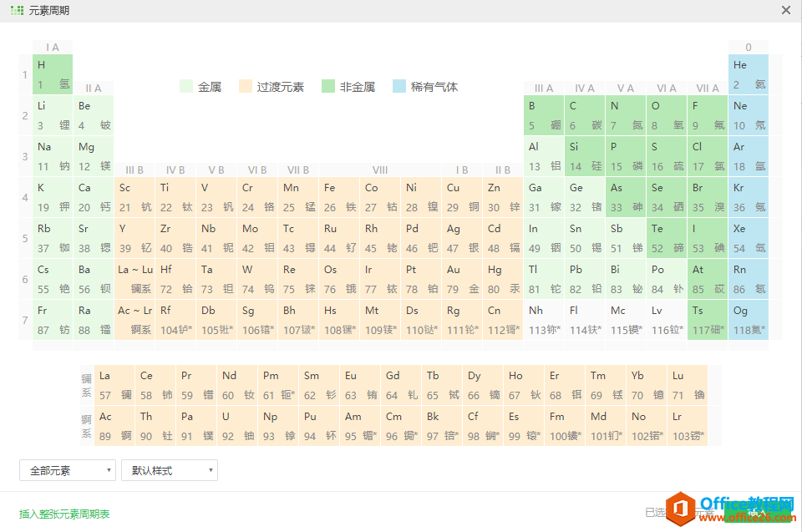Click the periodic table icon in title bar

click(x=17, y=11)
